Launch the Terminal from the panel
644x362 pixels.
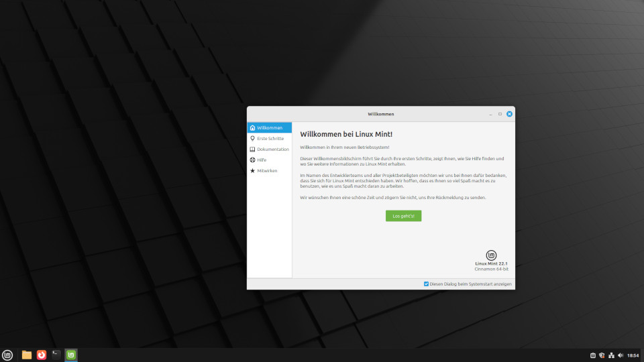point(56,355)
